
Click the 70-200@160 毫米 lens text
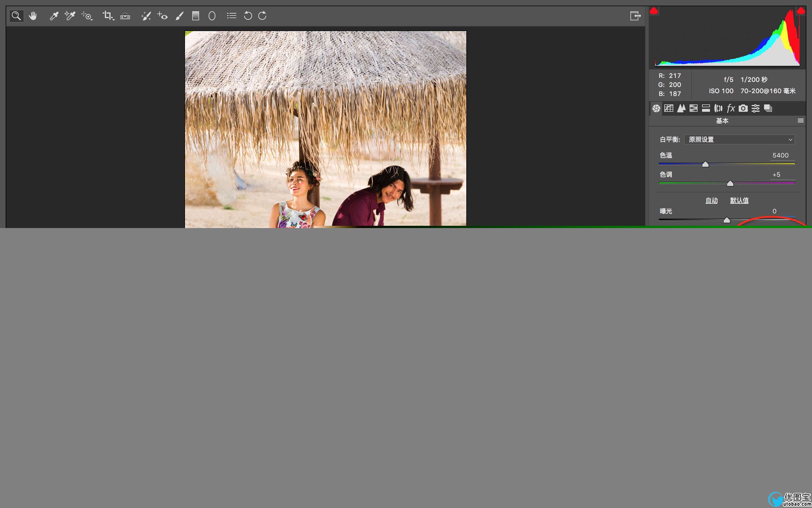pyautogui.click(x=768, y=91)
